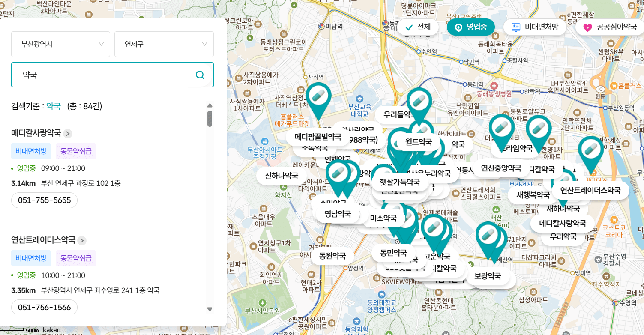Open the 연제구 district dropdown

(164, 44)
